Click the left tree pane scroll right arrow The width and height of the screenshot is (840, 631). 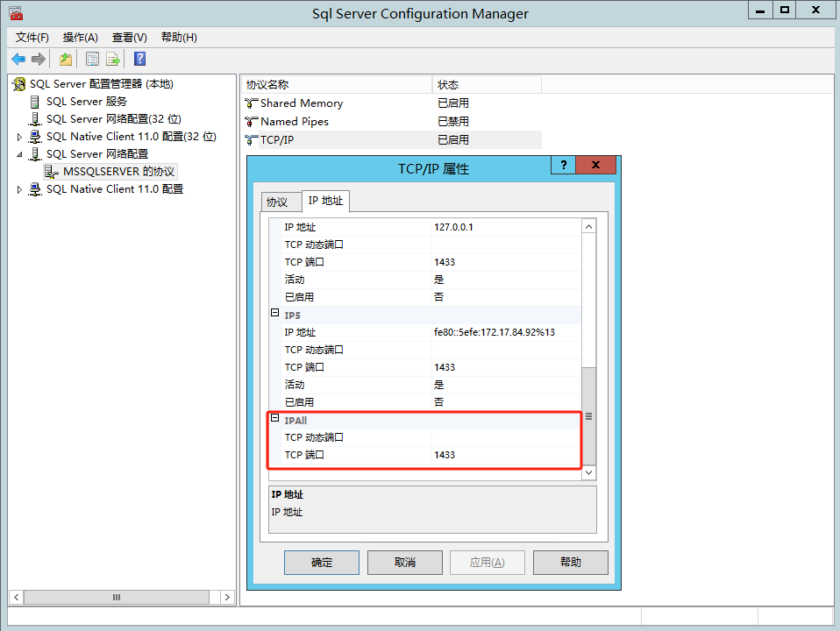227,597
